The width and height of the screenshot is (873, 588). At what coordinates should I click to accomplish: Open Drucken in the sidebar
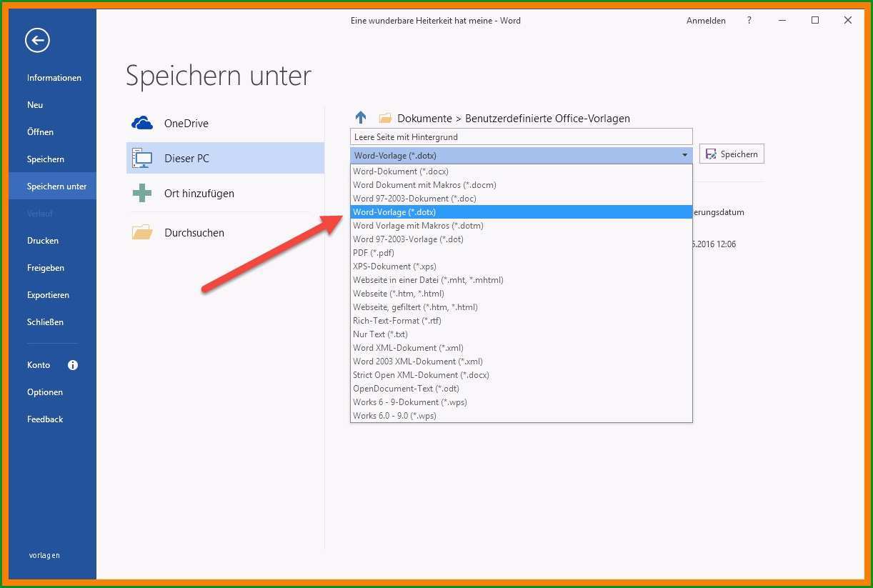tap(43, 241)
